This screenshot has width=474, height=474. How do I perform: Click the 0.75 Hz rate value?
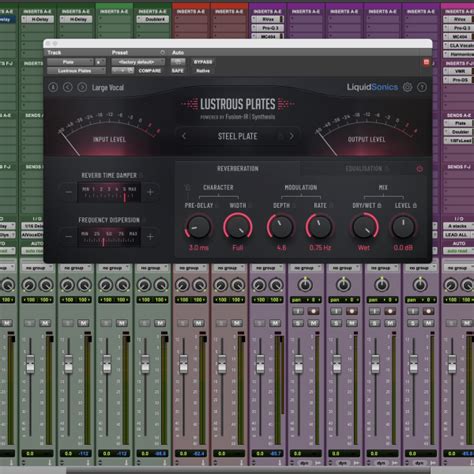320,248
